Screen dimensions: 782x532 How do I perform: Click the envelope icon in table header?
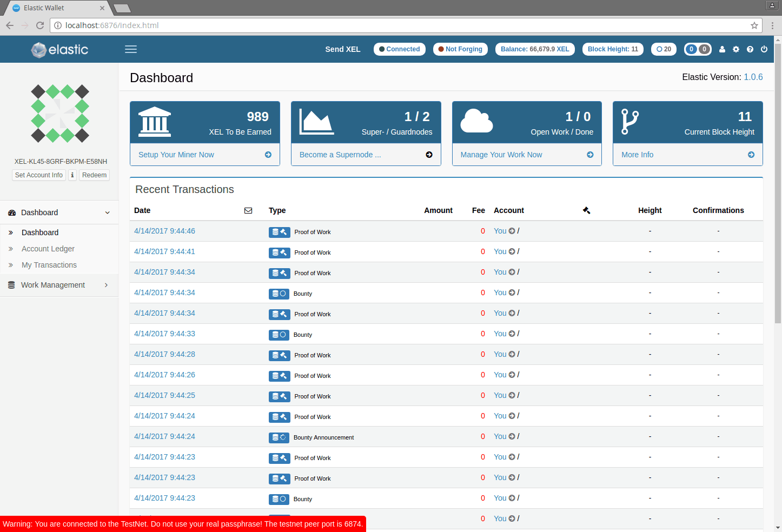click(x=248, y=210)
